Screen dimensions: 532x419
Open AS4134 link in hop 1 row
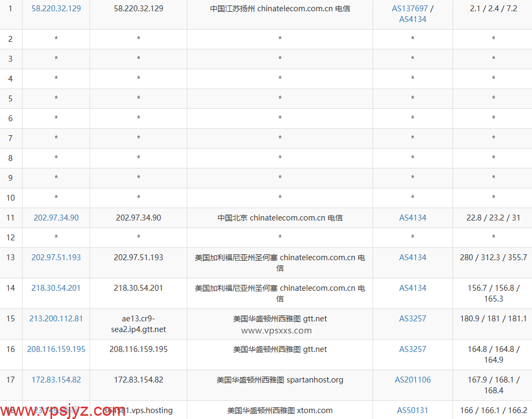[x=413, y=19]
